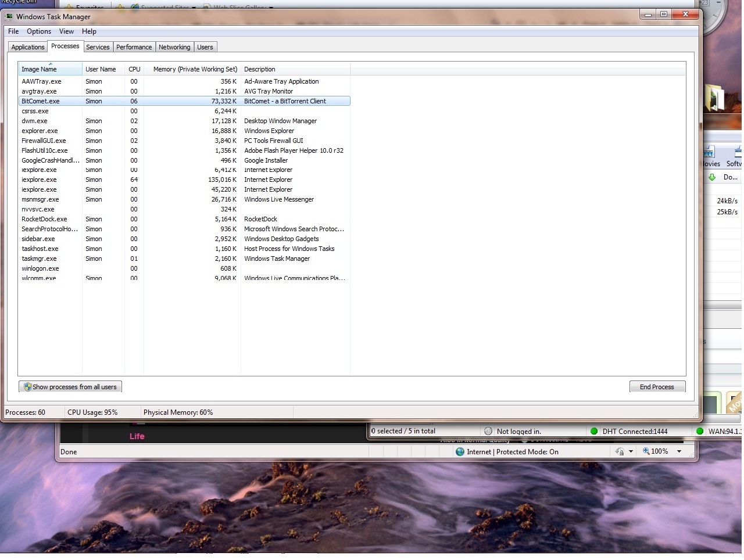Click Internet | Protected Mode: On status
The height and width of the screenshot is (560, 744).
pos(513,451)
